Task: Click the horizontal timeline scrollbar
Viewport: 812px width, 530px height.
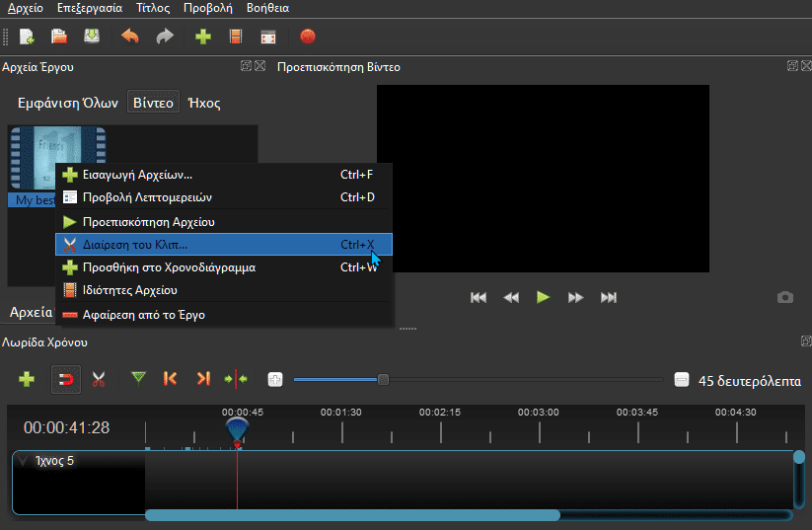Action: [x=352, y=515]
